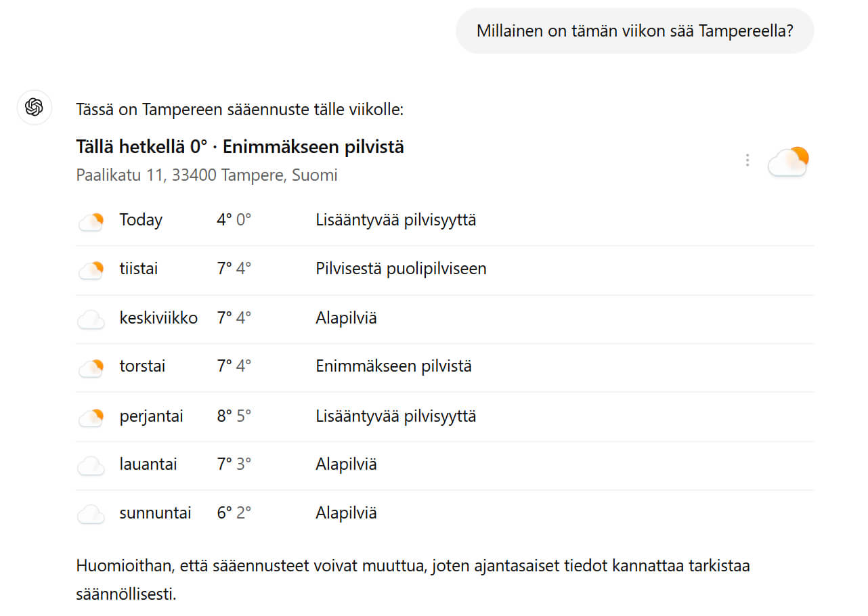The height and width of the screenshot is (616, 868).
Task: Click the 'Alapilviä' text in lauantai row
Action: point(346,464)
